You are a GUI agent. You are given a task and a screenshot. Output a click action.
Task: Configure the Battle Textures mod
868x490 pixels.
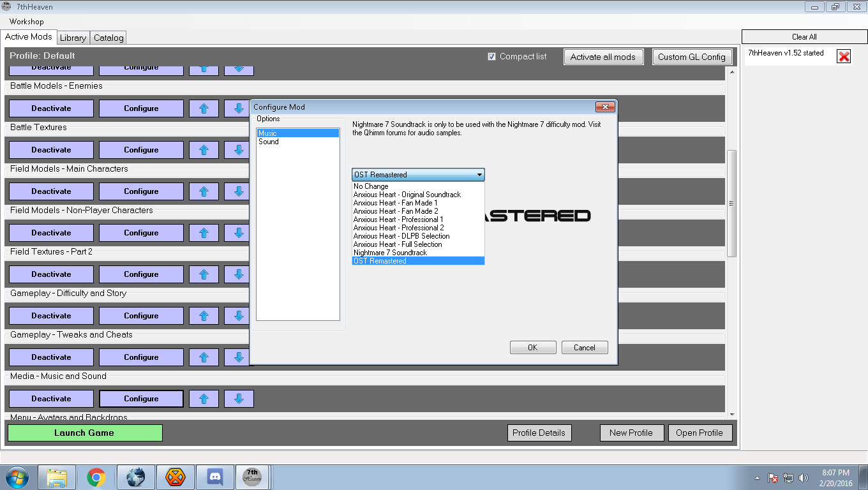[x=141, y=150]
